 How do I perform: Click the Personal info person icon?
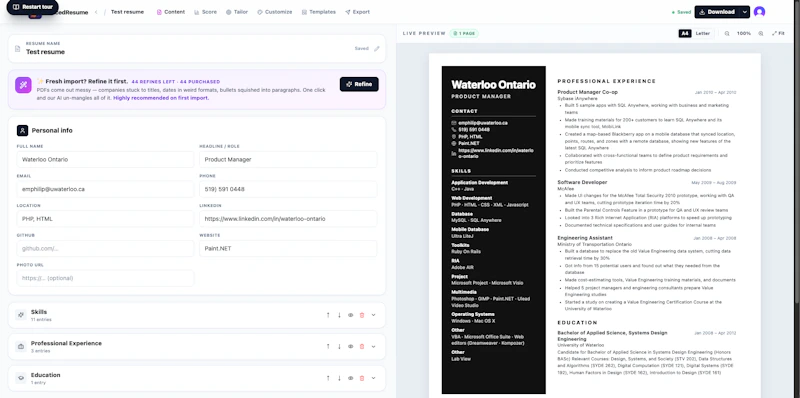point(22,131)
